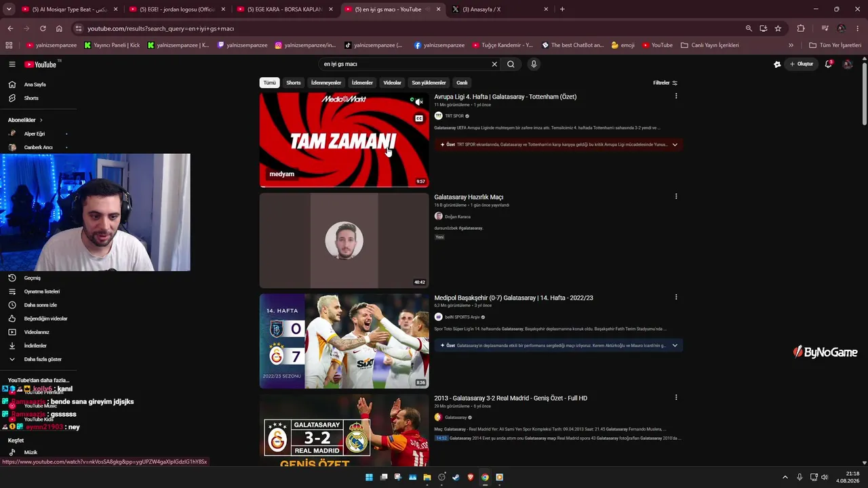Unmute the Tottenham video preview
Screen dimensions: 868x488
419,102
